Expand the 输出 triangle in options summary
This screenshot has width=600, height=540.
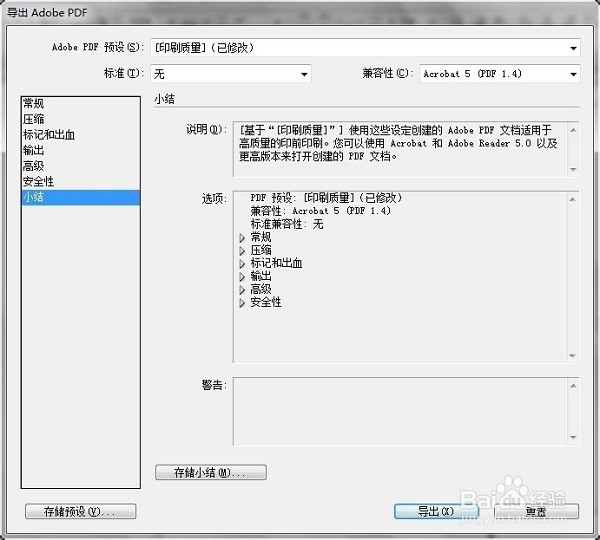click(x=242, y=277)
